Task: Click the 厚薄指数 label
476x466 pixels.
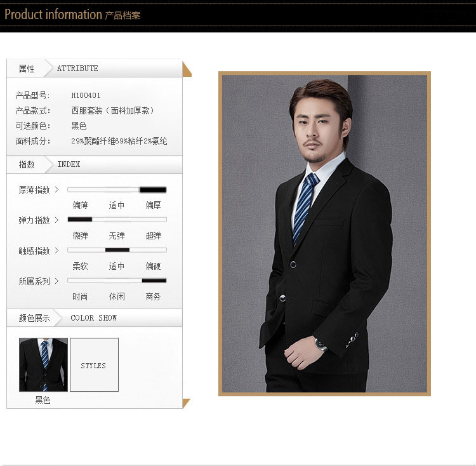Action: (34, 190)
